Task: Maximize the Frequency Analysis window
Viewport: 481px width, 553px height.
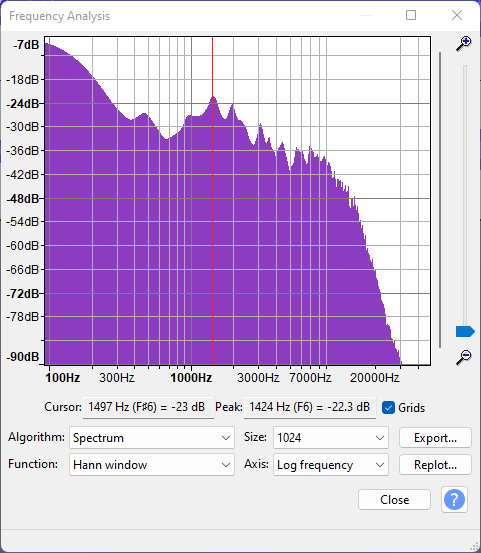Action: click(411, 15)
